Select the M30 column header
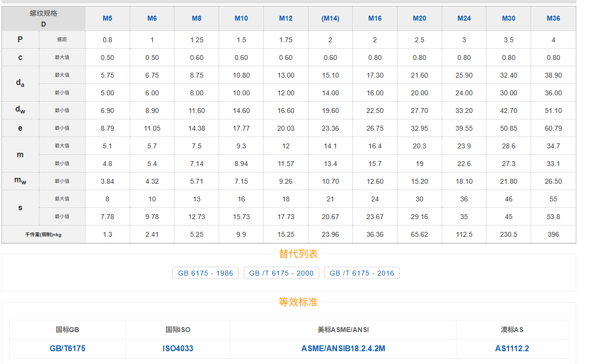This screenshot has width=595, height=364. 509,18
